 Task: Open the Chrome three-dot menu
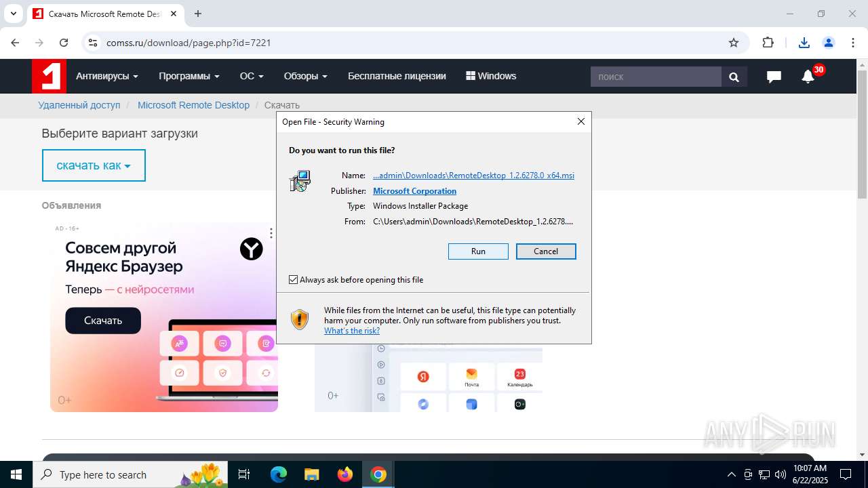pyautogui.click(x=853, y=43)
